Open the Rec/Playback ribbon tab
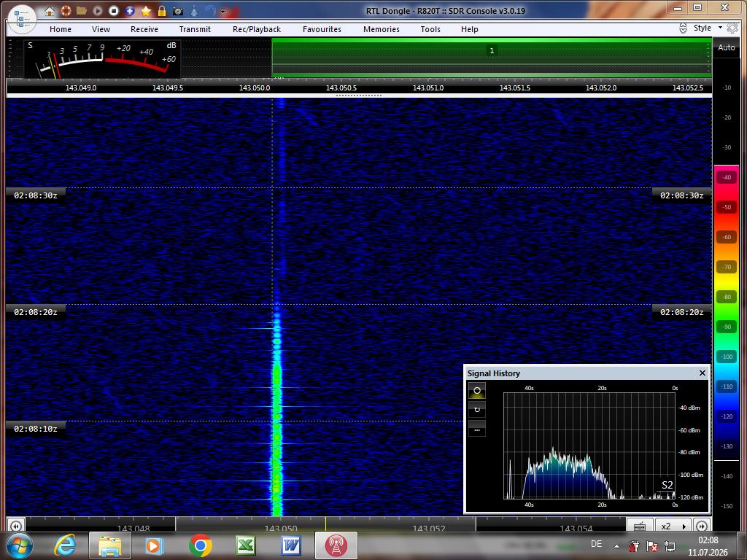 257,29
